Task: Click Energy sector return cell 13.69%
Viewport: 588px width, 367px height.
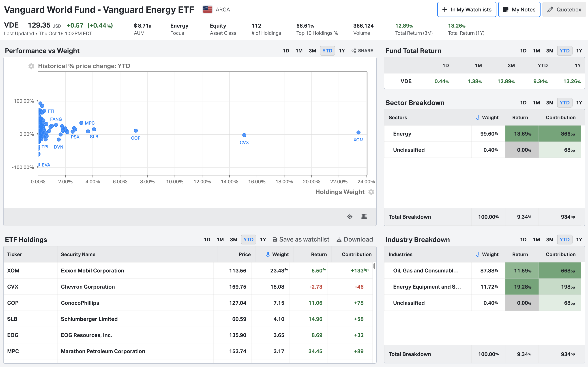Action: click(x=522, y=134)
